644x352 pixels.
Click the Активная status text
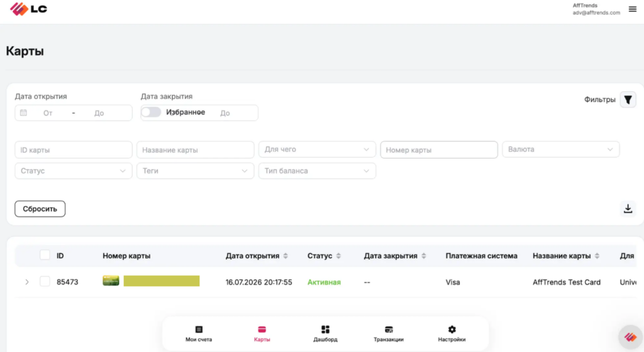pyautogui.click(x=324, y=282)
